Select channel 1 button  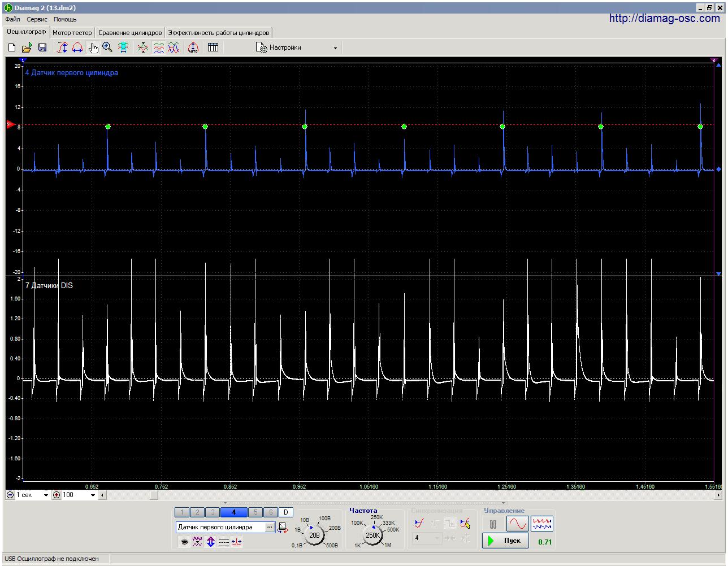click(x=182, y=512)
